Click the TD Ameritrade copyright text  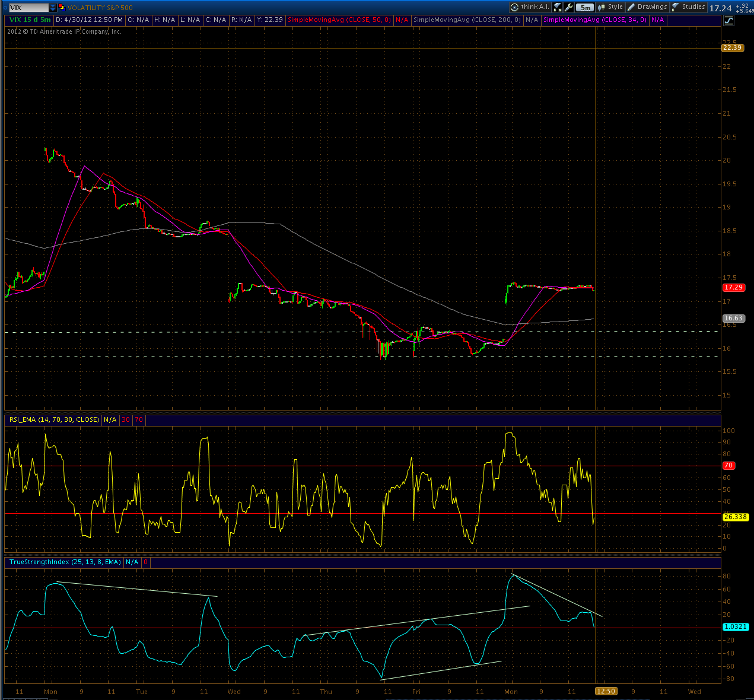coord(64,31)
